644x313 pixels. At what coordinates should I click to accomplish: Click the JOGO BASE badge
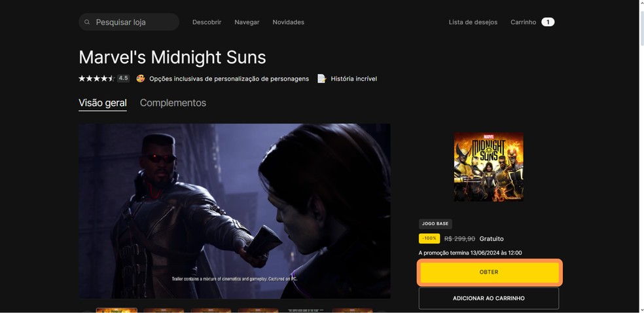click(x=435, y=224)
